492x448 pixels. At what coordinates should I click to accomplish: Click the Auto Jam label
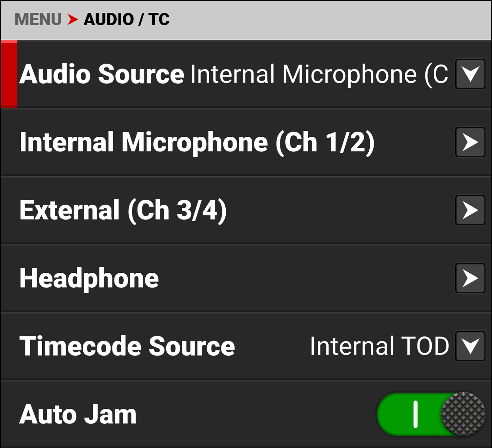pyautogui.click(x=78, y=415)
